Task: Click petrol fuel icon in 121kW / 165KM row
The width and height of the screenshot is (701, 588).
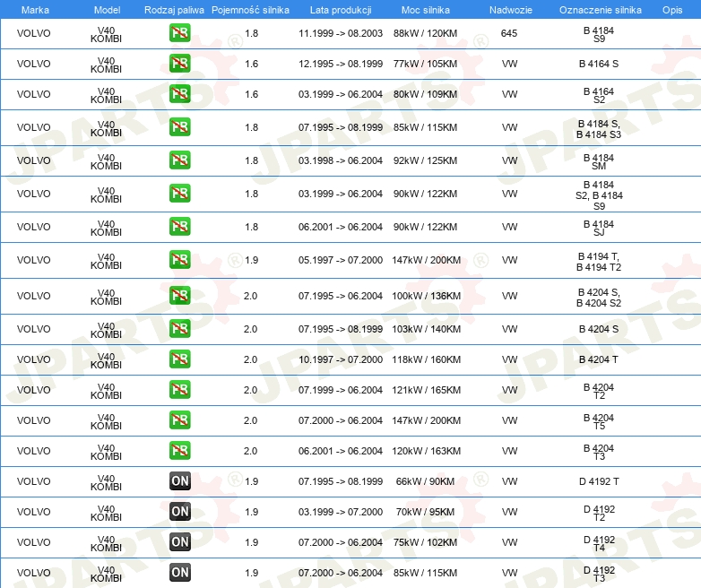Action: pyautogui.click(x=179, y=390)
